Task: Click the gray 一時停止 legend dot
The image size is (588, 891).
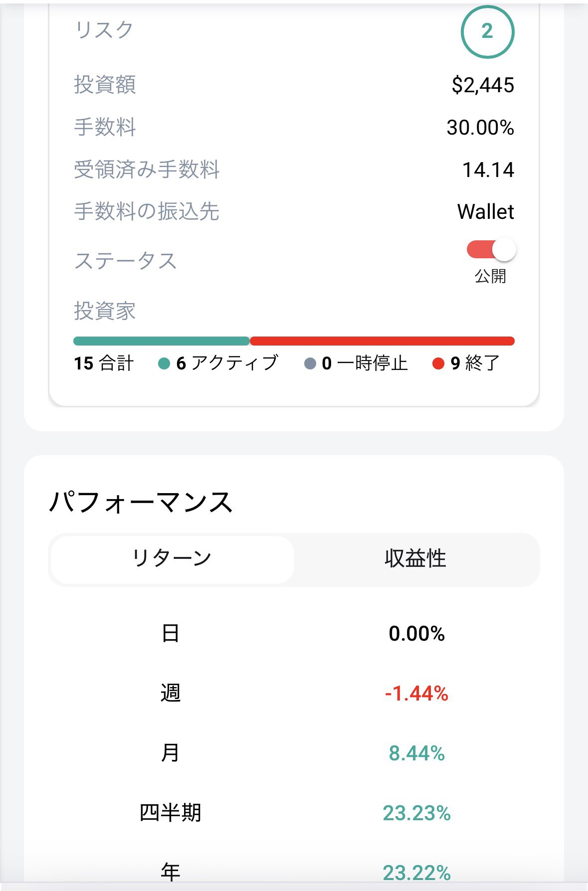Action: 310,363
